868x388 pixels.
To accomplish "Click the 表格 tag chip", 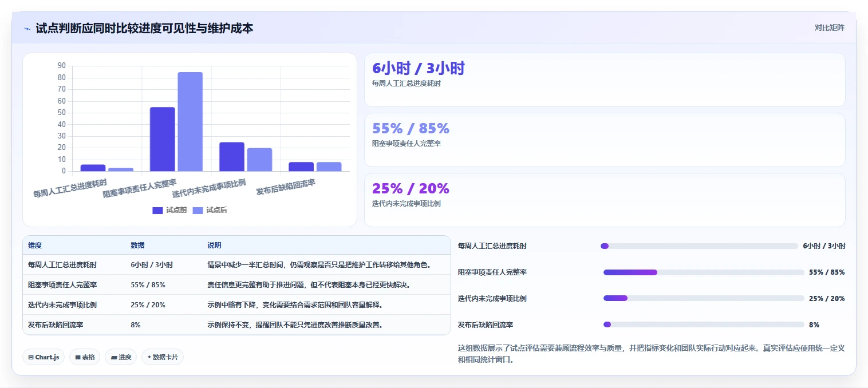I will coord(85,357).
